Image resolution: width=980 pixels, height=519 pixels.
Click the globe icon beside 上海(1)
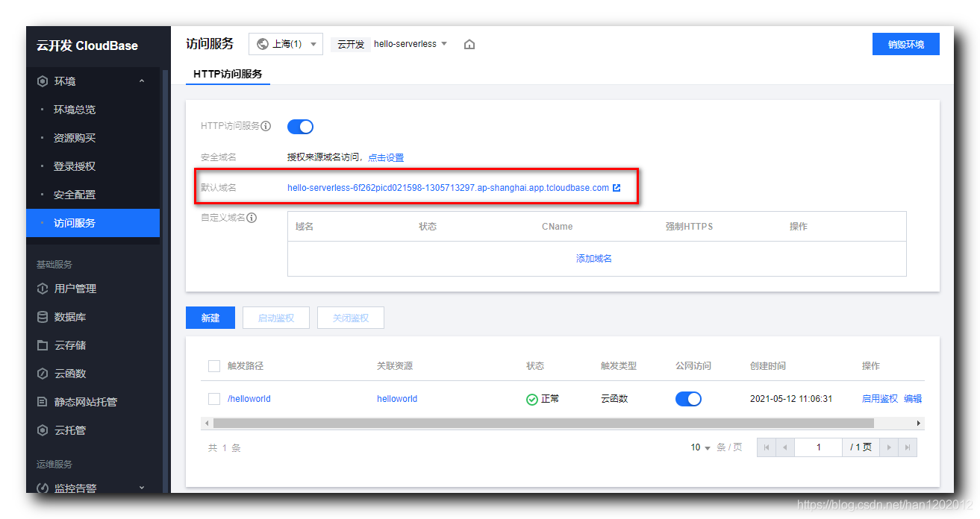pyautogui.click(x=263, y=44)
